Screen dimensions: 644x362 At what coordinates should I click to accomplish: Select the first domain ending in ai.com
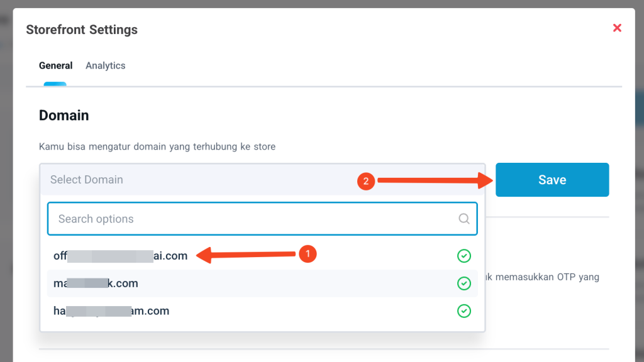click(119, 256)
